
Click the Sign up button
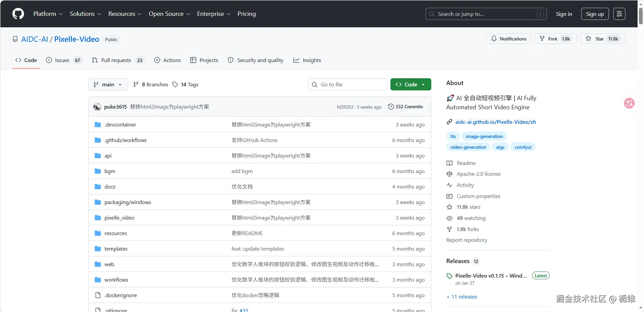(x=595, y=14)
